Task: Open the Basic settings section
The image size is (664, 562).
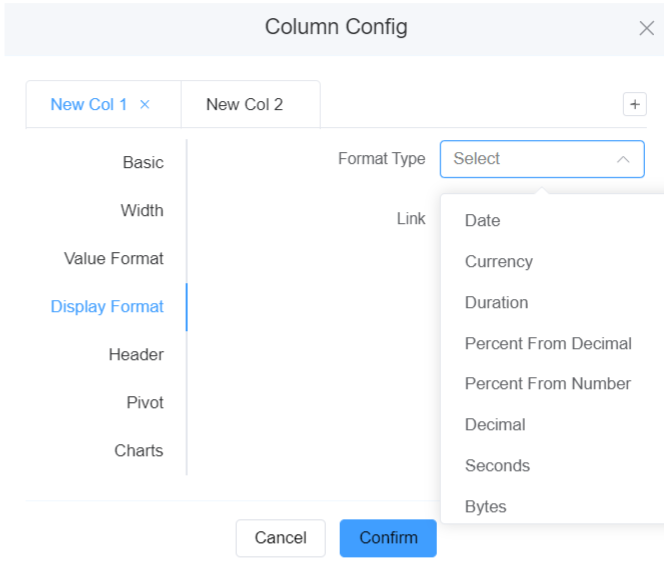Action: pos(143,162)
